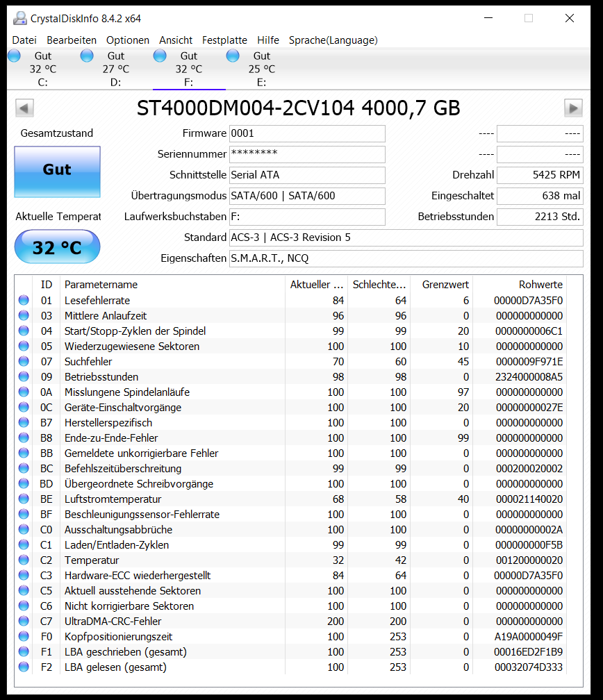The width and height of the screenshot is (603, 700).
Task: Click the CrystalDiskInfo app icon in title bar
Action: click(x=19, y=18)
